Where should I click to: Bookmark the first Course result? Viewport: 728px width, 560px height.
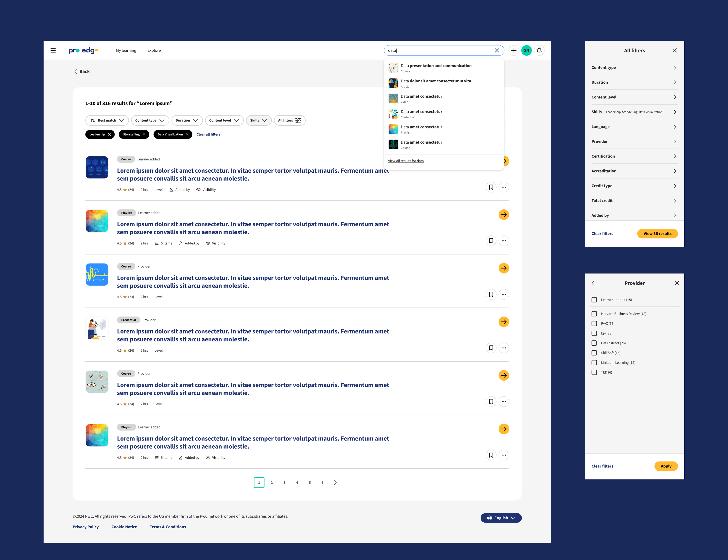click(x=491, y=187)
